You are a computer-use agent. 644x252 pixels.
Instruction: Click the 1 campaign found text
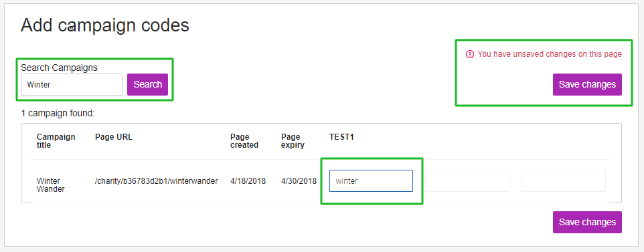(x=58, y=113)
